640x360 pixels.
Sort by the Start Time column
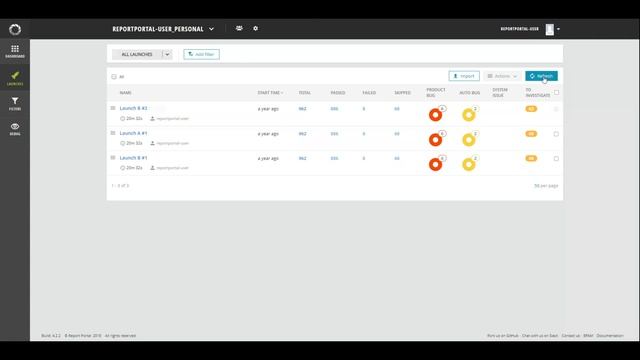(270, 93)
